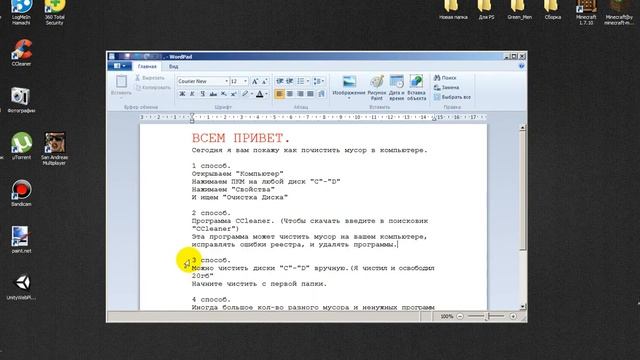Image resolution: width=640 pixels, height=360 pixels.
Task: Toggle Bold (Ж) formatting in WordPad
Action: 182,94
